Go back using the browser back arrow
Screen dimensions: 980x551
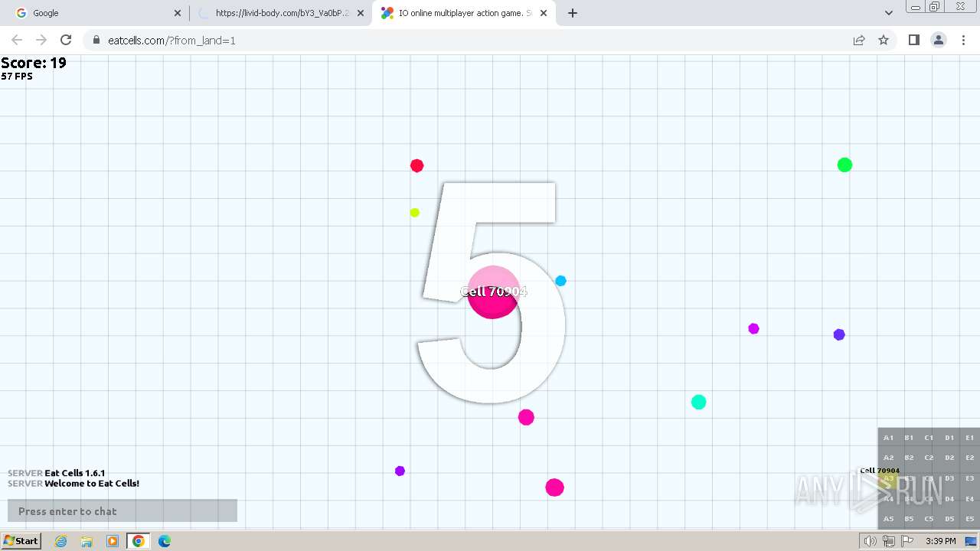click(x=17, y=40)
